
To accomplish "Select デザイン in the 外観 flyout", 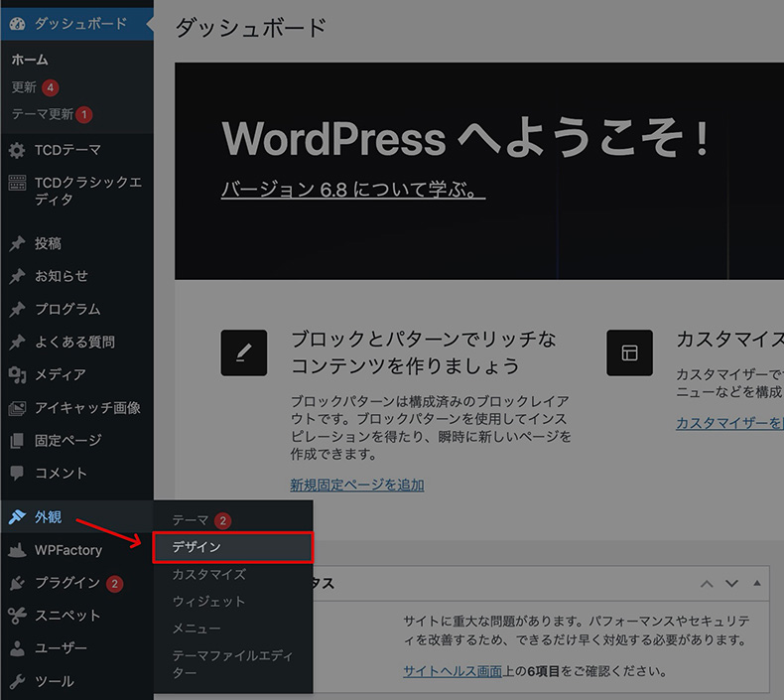I will coord(232,547).
